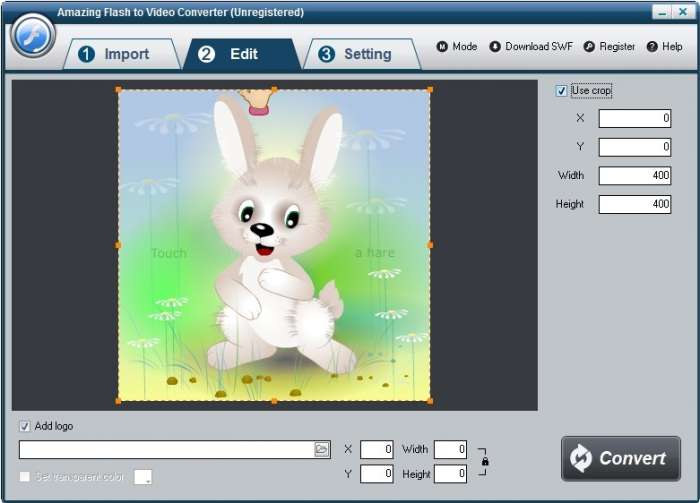This screenshot has height=503, width=700.
Task: Click the crop Height input field
Action: [x=634, y=204]
